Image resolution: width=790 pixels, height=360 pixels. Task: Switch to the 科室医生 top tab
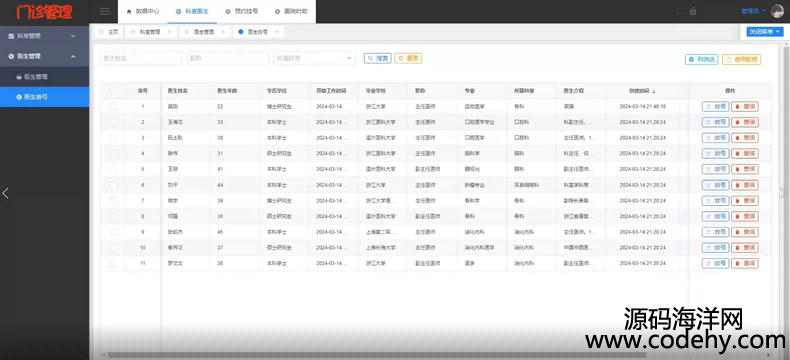coord(192,11)
